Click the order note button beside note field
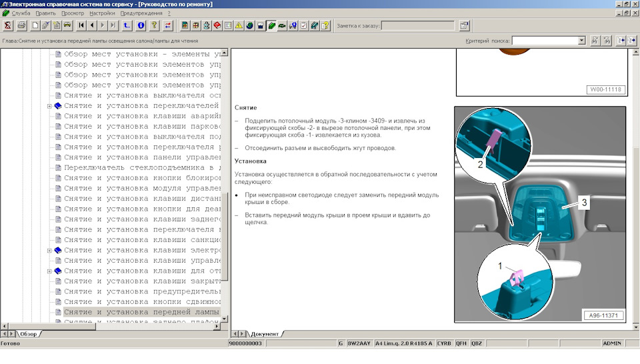The height and width of the screenshot is (364, 640). coord(464,26)
